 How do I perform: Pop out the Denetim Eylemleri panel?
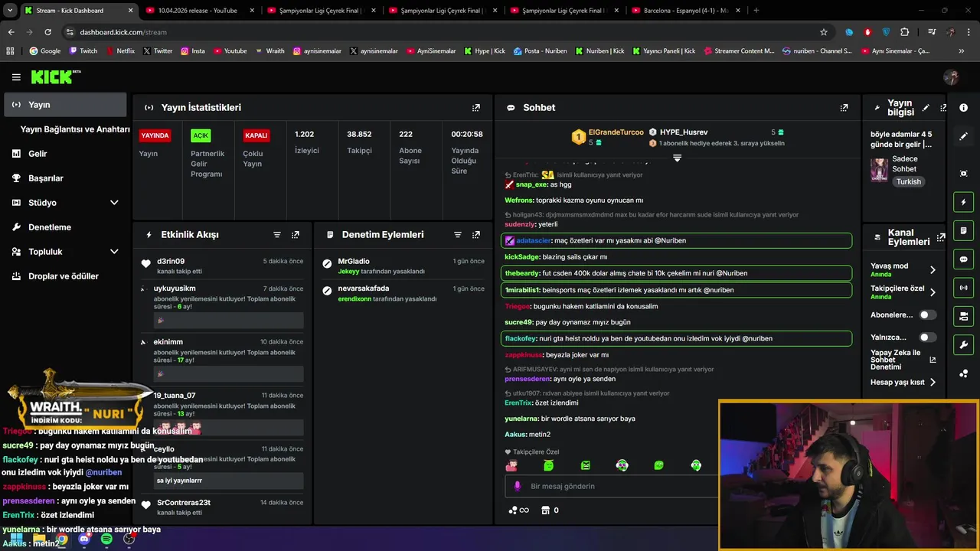[476, 235]
